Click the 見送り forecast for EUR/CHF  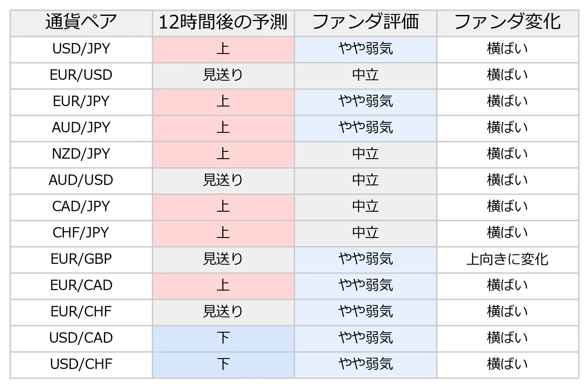click(224, 312)
